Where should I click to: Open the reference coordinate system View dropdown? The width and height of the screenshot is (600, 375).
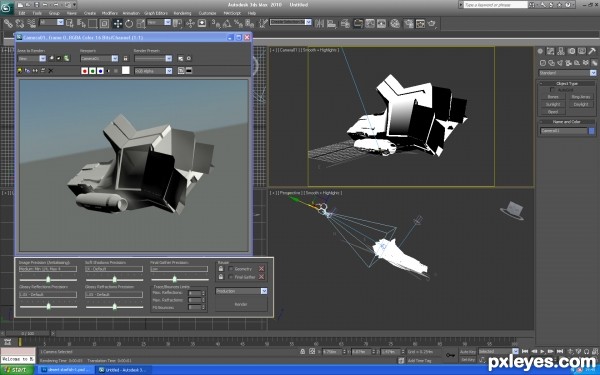pyautogui.click(x=159, y=23)
